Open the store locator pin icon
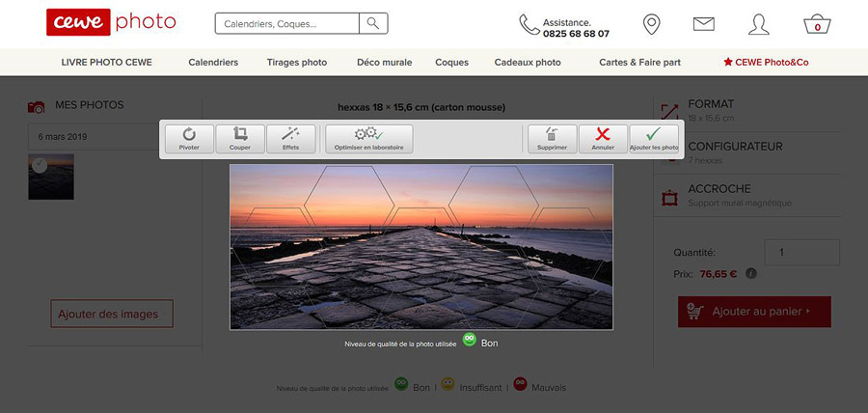 652,24
